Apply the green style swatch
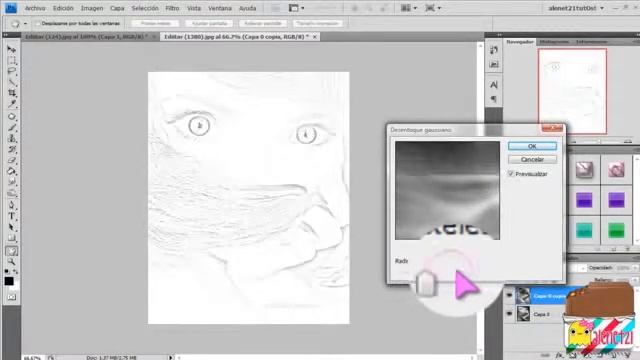This screenshot has width=640, height=360. 616,231
